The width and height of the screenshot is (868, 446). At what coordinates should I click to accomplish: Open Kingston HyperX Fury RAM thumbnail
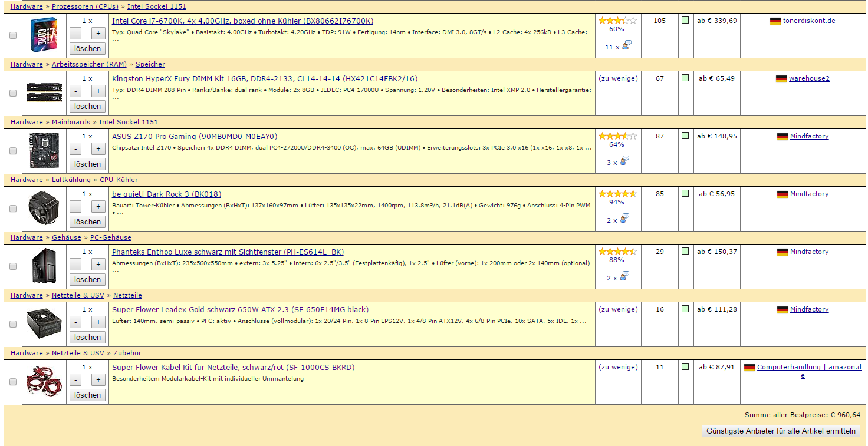[44, 93]
